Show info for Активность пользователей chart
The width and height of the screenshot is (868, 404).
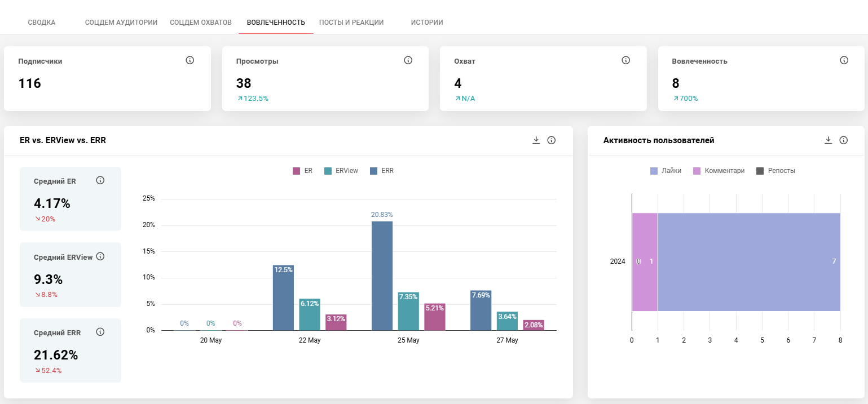(x=844, y=140)
